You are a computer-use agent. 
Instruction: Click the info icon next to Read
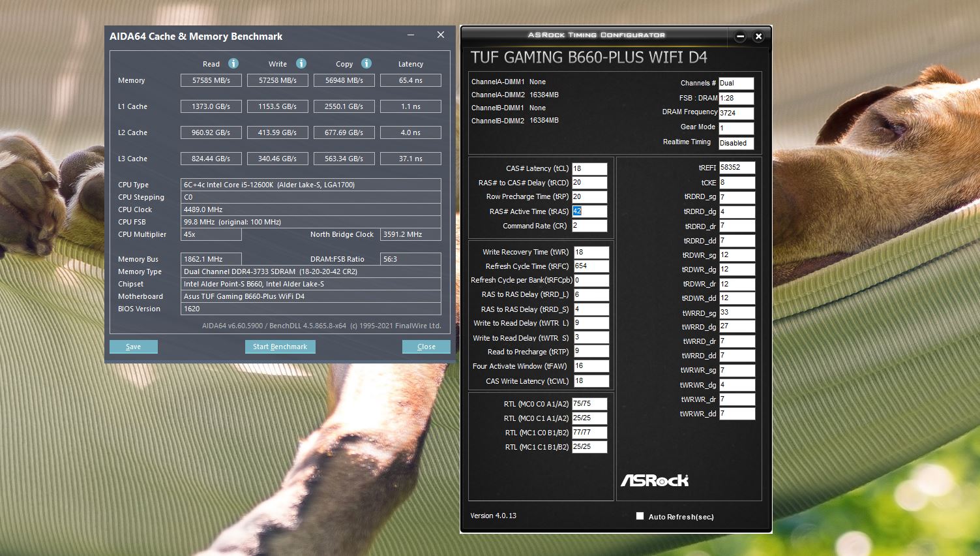pos(233,63)
